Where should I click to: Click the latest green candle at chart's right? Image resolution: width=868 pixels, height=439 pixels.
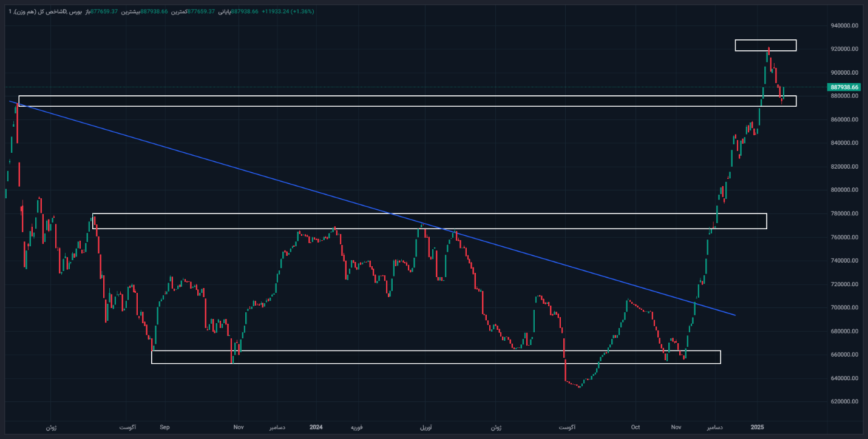coord(783,93)
